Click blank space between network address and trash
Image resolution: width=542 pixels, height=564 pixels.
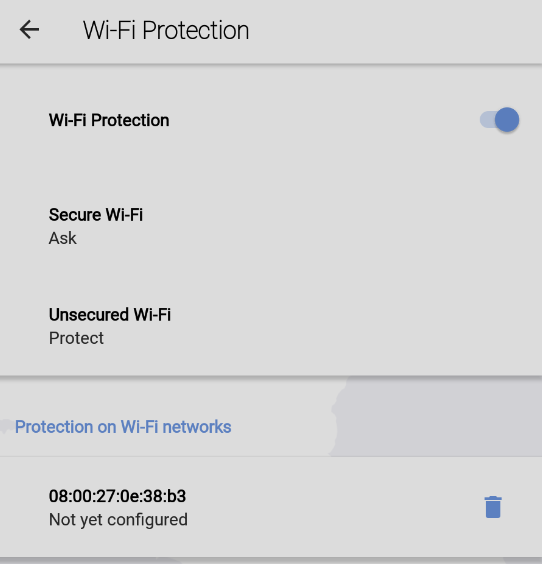pyautogui.click(x=334, y=507)
